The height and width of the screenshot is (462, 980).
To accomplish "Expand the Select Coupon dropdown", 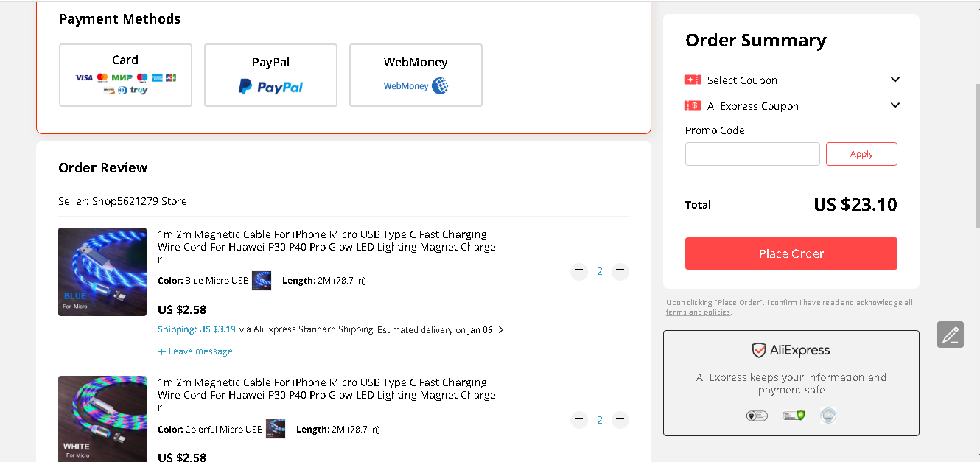I will tap(895, 80).
